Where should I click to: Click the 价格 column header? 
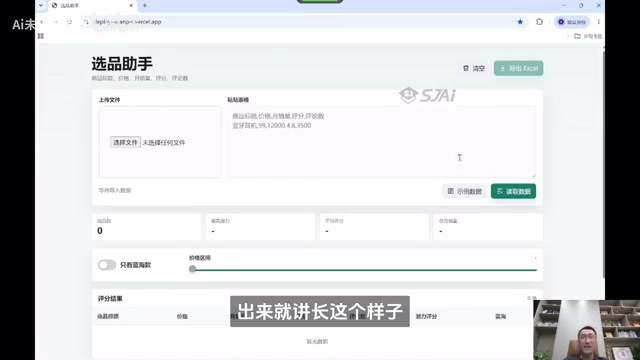(x=182, y=316)
